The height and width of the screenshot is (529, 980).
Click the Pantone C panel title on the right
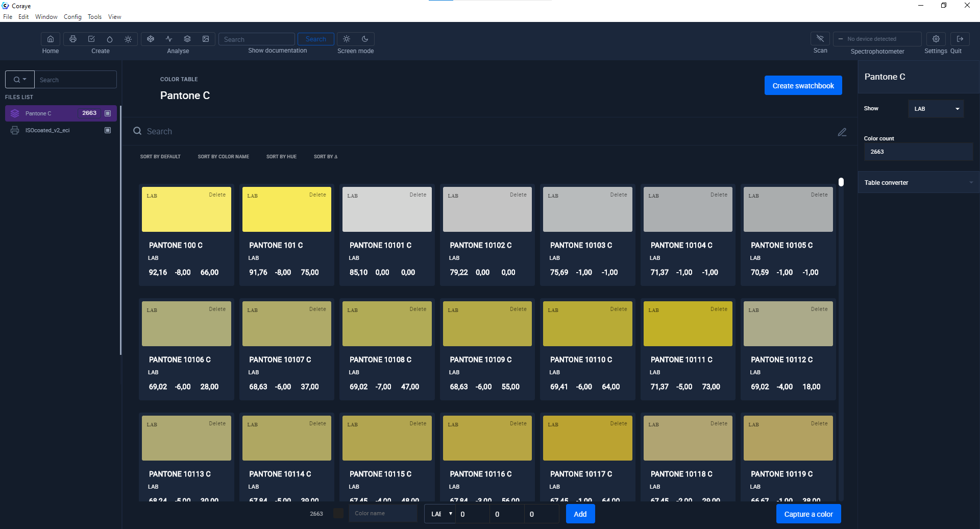tap(885, 77)
